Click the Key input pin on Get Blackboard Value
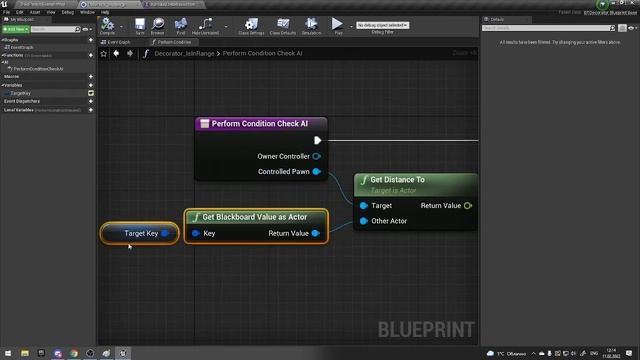The width and height of the screenshot is (640, 360). [x=196, y=233]
